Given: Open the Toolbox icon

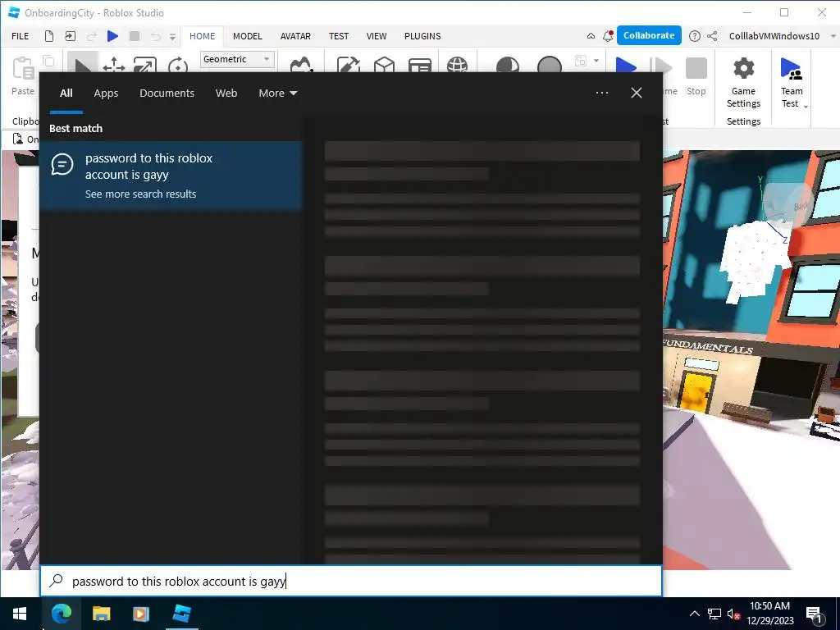Looking at the screenshot, I should click(x=348, y=64).
